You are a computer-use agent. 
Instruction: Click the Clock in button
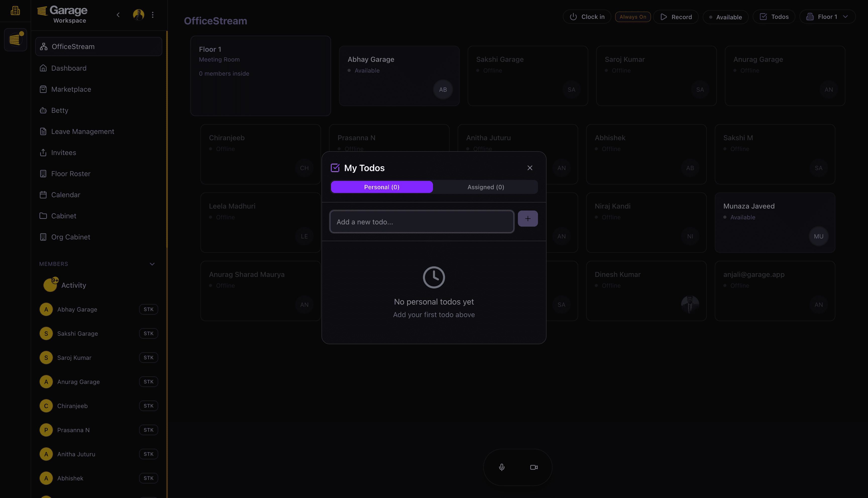[x=587, y=17]
